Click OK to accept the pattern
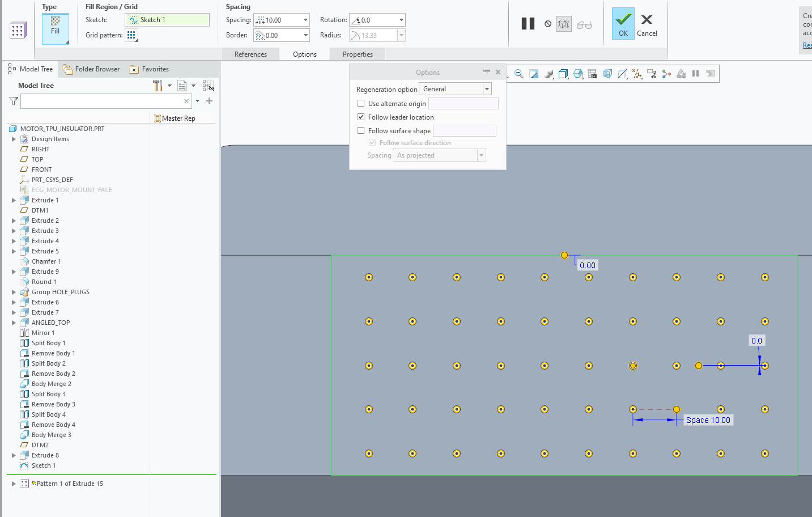Viewport: 812px width, 517px height. tap(623, 23)
